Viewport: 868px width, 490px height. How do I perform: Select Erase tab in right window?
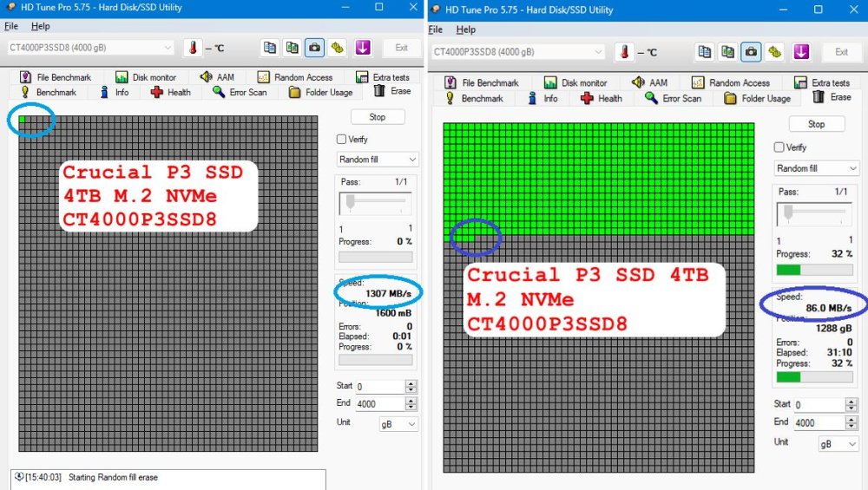pos(832,97)
